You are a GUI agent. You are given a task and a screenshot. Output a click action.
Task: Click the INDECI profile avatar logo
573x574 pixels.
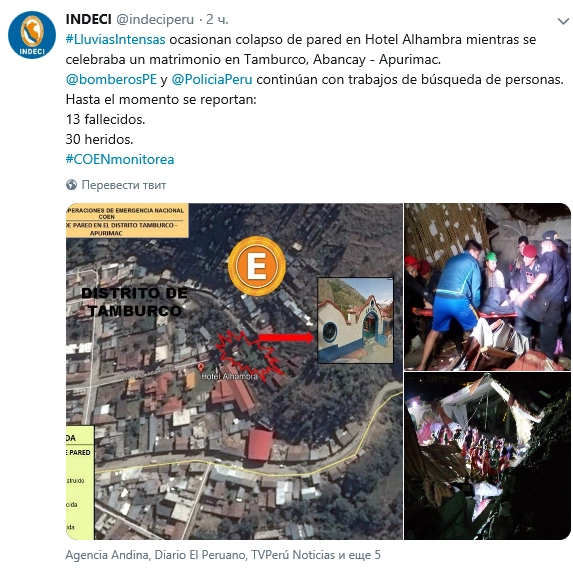(32, 35)
